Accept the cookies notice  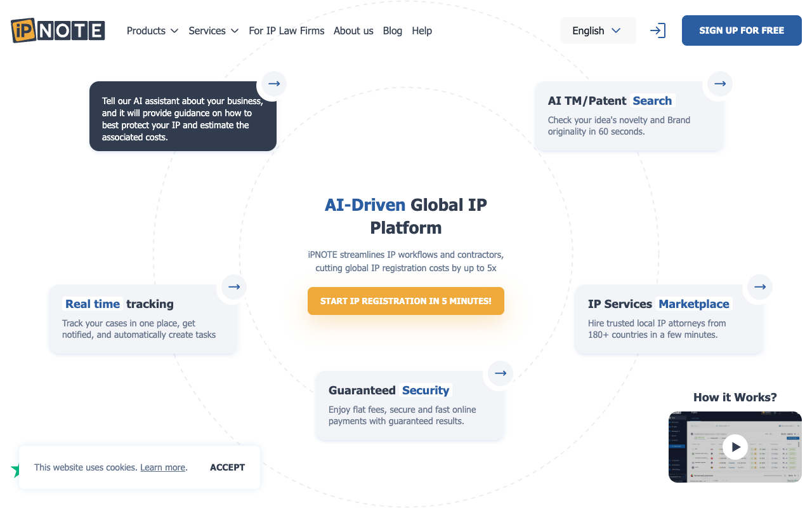(227, 467)
